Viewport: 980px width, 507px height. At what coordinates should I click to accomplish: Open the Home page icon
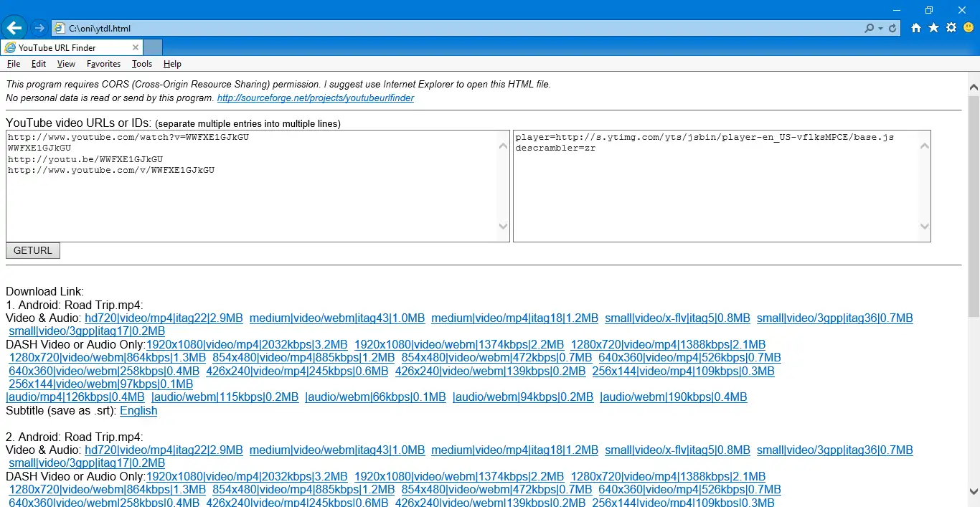coord(916,28)
